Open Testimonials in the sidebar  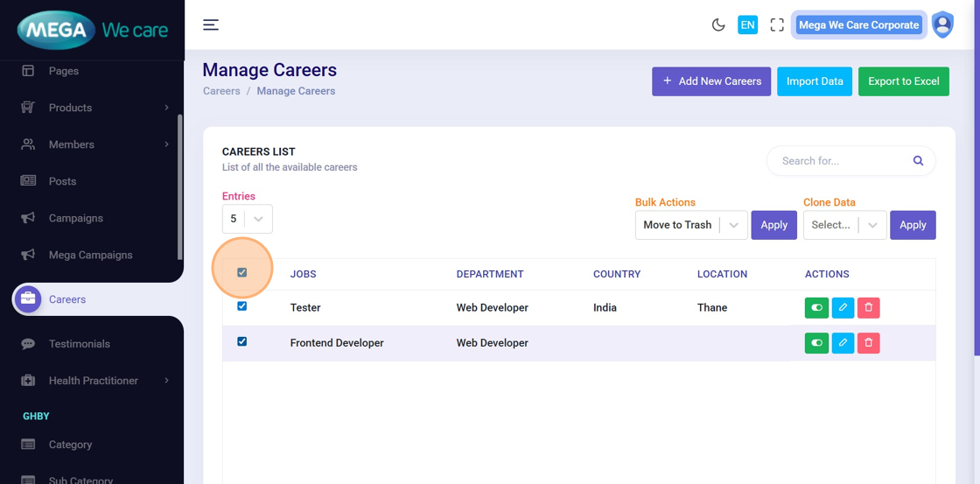coord(79,344)
